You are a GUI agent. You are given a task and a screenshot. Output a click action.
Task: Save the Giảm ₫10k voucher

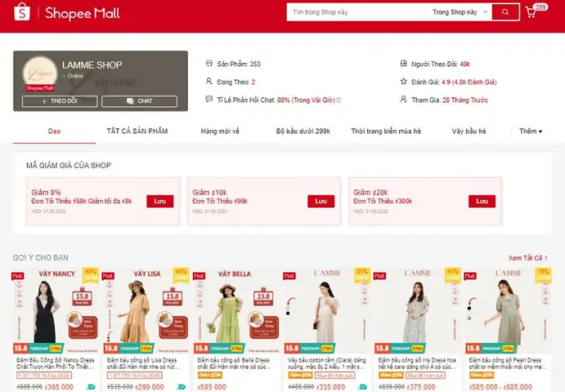tap(321, 201)
